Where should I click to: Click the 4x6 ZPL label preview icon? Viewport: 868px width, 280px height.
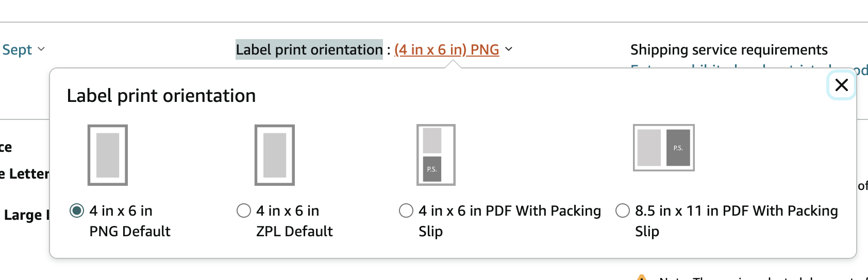pyautogui.click(x=275, y=155)
